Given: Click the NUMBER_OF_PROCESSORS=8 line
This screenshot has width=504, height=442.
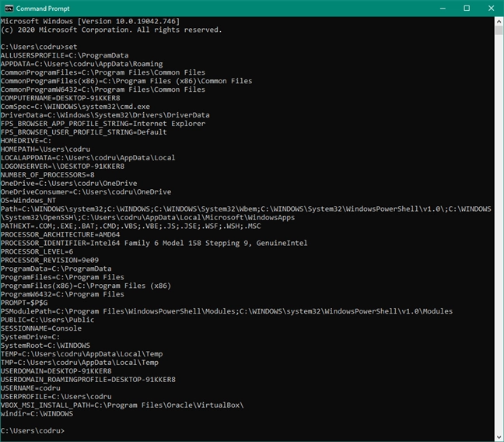Looking at the screenshot, I should click(47, 174).
